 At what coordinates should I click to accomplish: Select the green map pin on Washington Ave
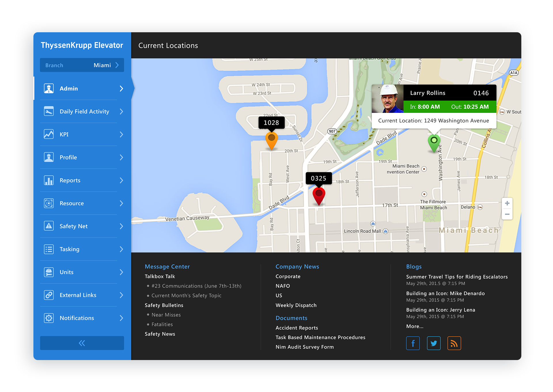[x=434, y=143]
